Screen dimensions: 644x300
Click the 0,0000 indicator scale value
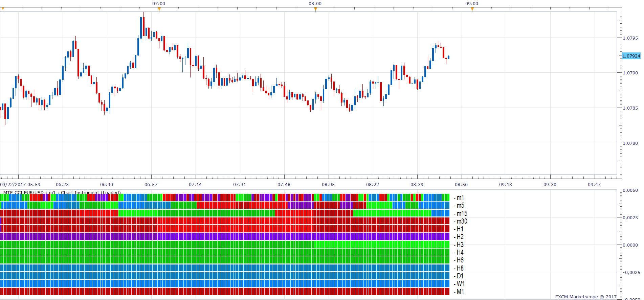[630, 245]
